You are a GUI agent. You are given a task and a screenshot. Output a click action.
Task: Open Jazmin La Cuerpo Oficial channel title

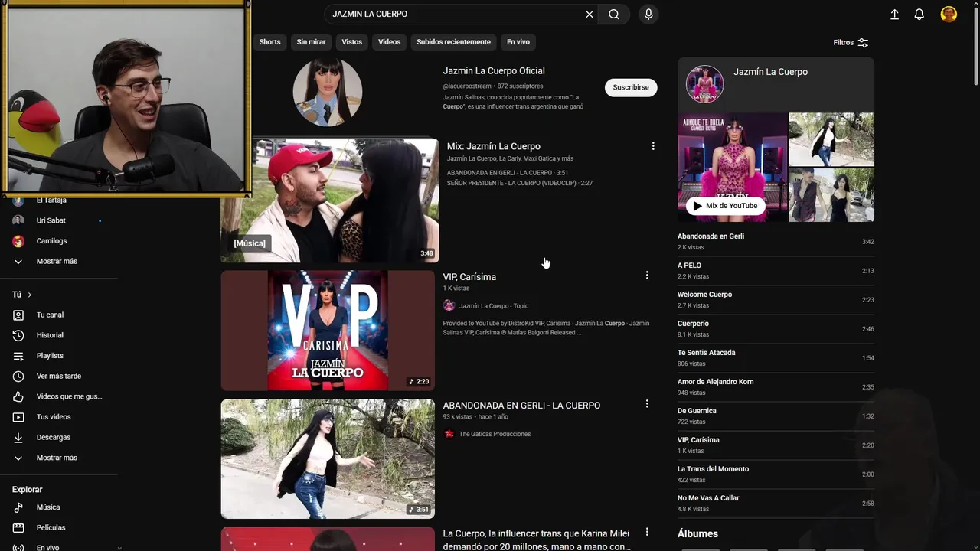tap(494, 70)
